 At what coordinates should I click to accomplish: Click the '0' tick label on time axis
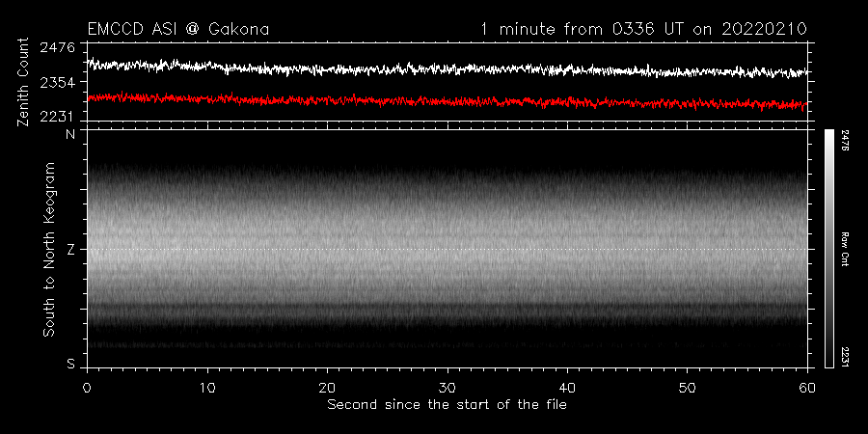pos(87,387)
